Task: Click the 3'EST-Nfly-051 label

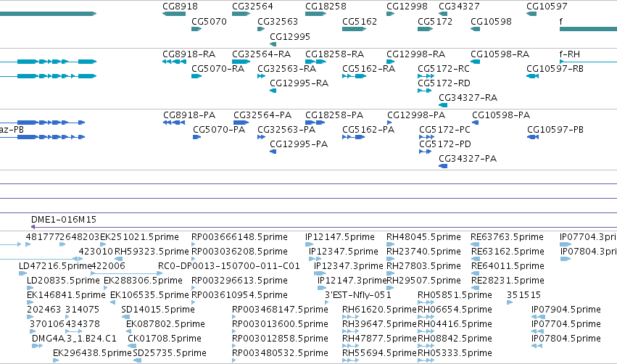Action: pyautogui.click(x=357, y=294)
